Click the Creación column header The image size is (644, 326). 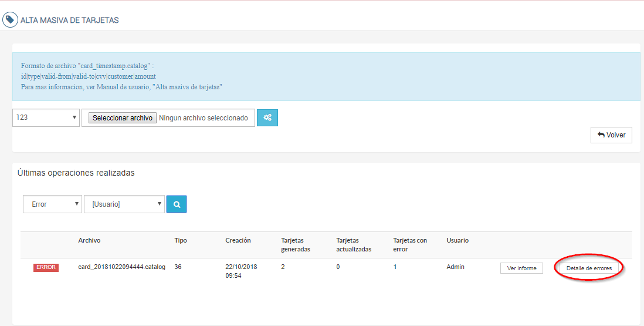click(x=238, y=240)
